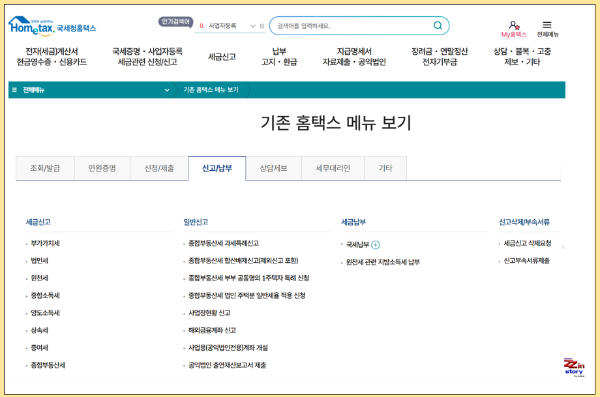Open 부가가치세 link
The image size is (600, 397).
point(45,243)
